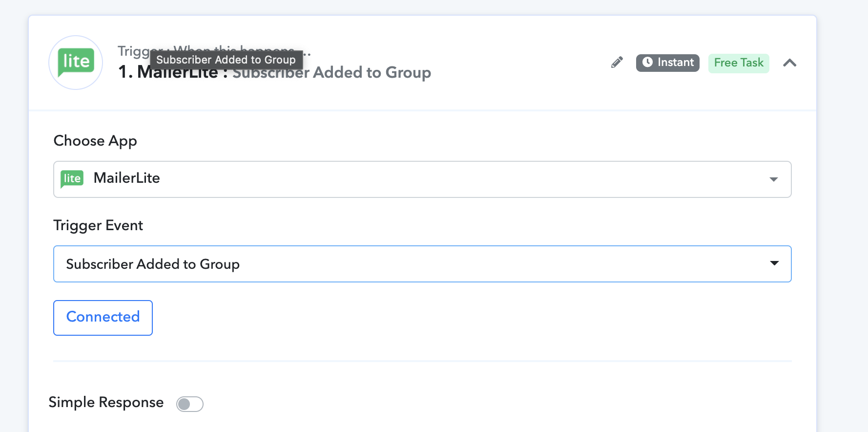The width and height of the screenshot is (868, 432).
Task: Click the Simple Response label
Action: tap(106, 402)
